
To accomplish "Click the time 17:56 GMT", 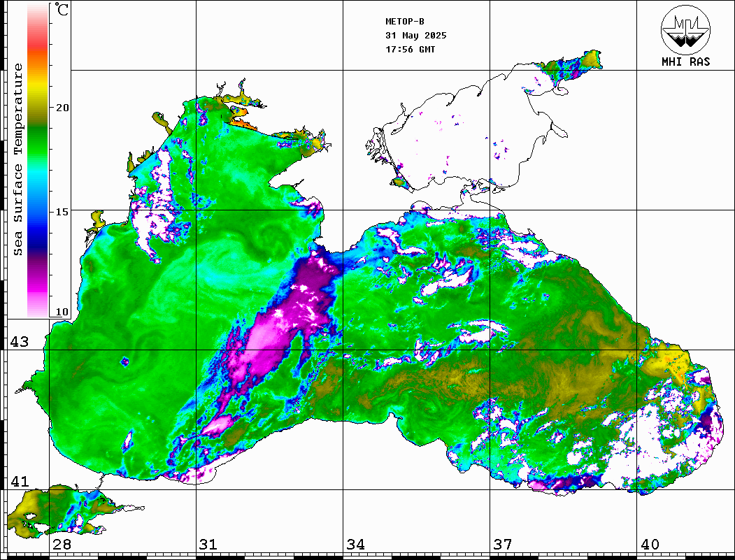I will (411, 50).
